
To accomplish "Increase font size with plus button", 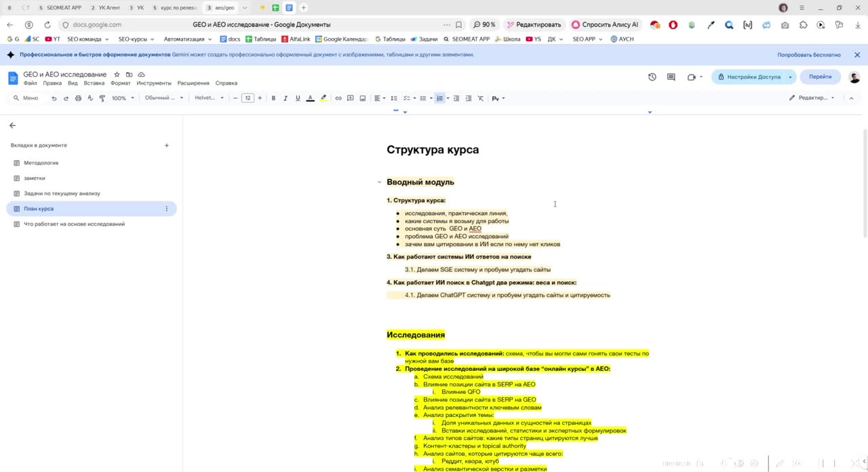I will (260, 98).
